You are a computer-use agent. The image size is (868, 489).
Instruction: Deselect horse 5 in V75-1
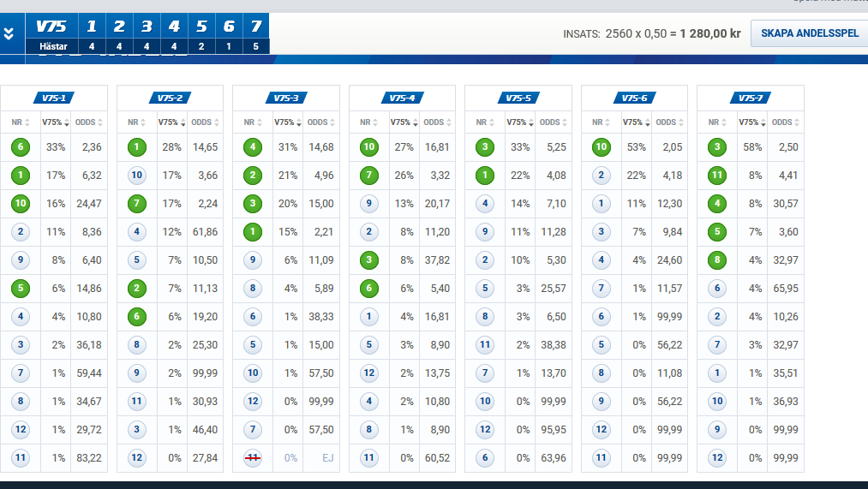pos(21,289)
